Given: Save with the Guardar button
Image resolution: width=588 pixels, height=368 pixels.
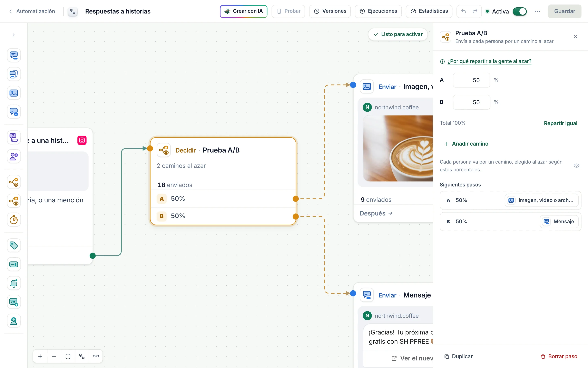Looking at the screenshot, I should pos(565,11).
